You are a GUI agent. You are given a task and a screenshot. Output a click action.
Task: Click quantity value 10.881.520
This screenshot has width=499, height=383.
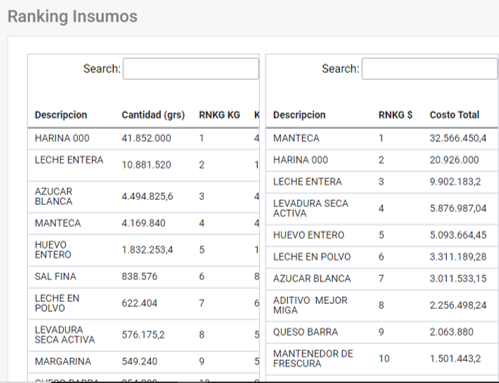click(x=146, y=165)
